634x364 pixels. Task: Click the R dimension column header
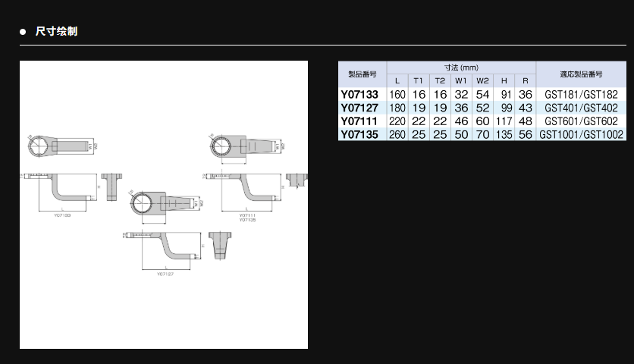coord(525,81)
